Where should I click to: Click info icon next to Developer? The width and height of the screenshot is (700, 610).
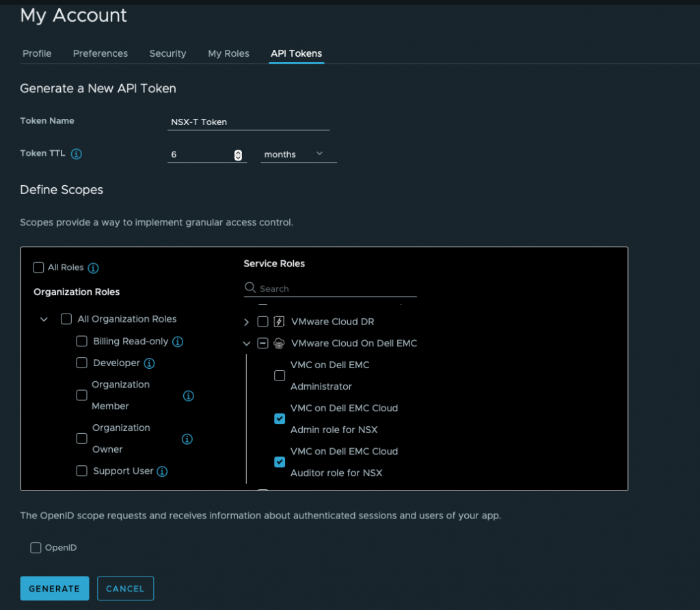(149, 363)
